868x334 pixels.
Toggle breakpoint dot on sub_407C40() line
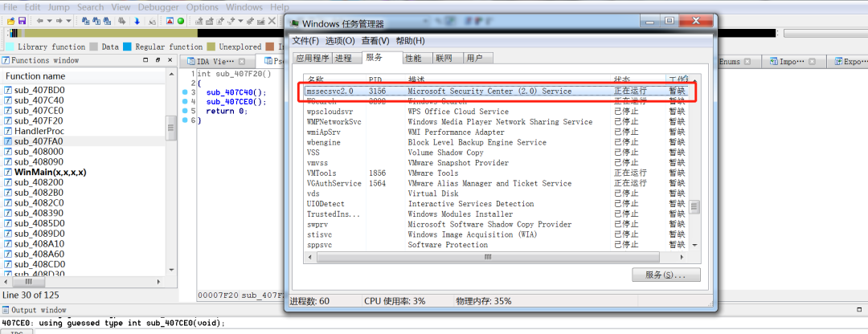(x=185, y=92)
